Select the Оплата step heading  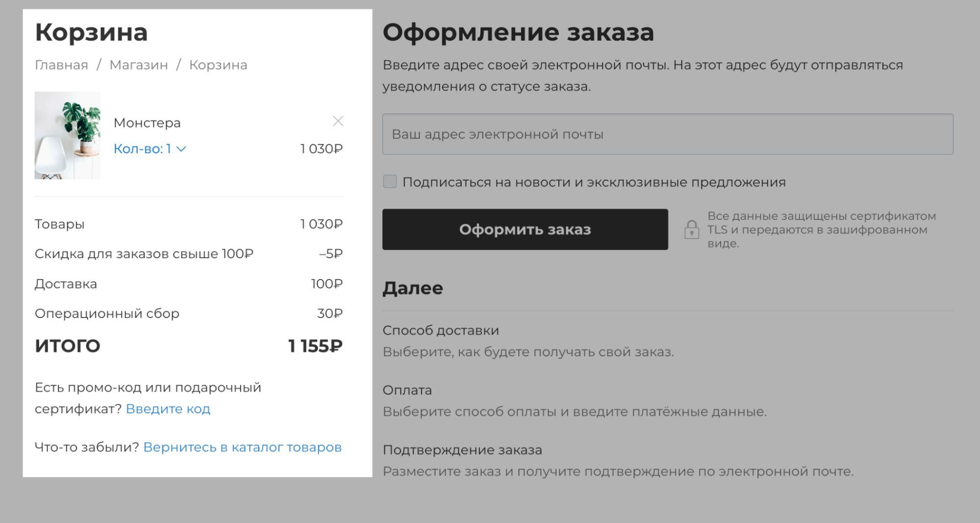pos(407,390)
